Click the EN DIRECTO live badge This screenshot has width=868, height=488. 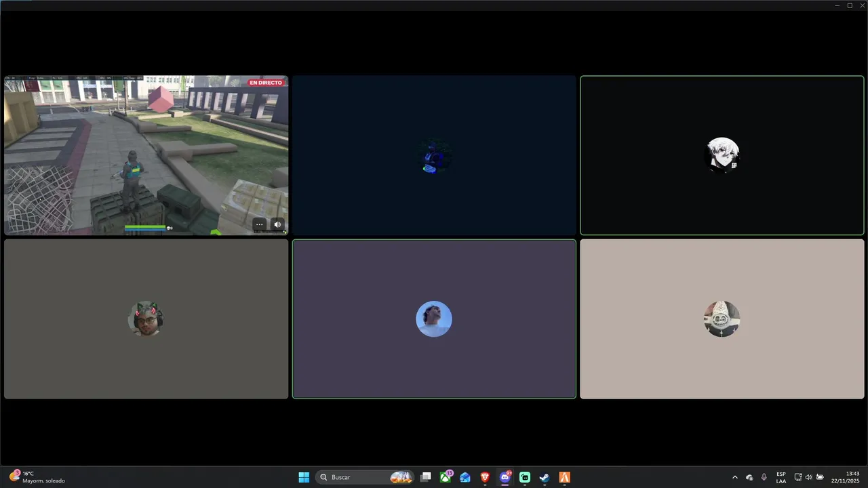coord(266,83)
